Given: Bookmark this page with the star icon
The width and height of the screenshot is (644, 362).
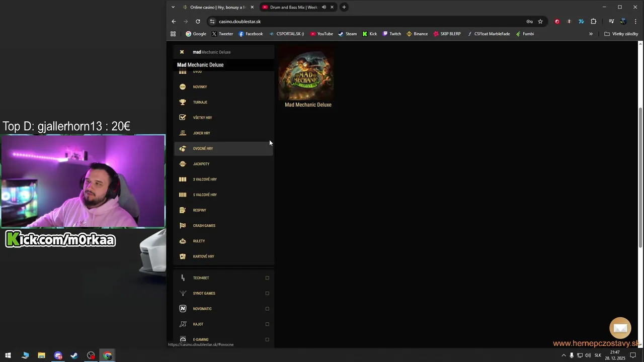Looking at the screenshot, I should click(x=540, y=22).
